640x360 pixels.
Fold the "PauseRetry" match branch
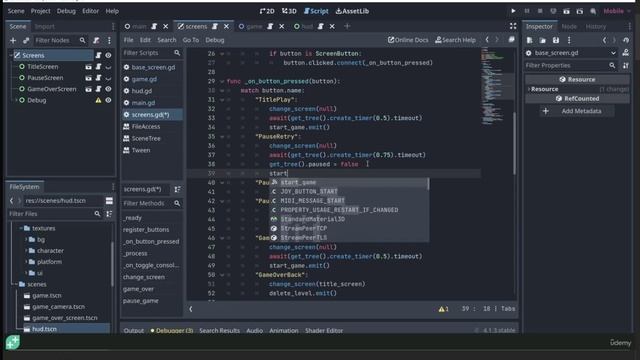(222, 136)
